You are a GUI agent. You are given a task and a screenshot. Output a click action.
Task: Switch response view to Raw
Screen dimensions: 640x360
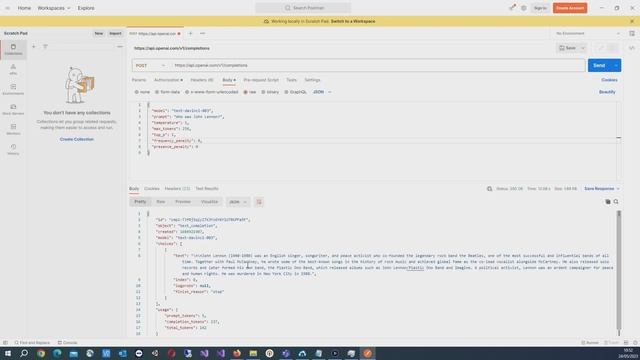tap(161, 202)
